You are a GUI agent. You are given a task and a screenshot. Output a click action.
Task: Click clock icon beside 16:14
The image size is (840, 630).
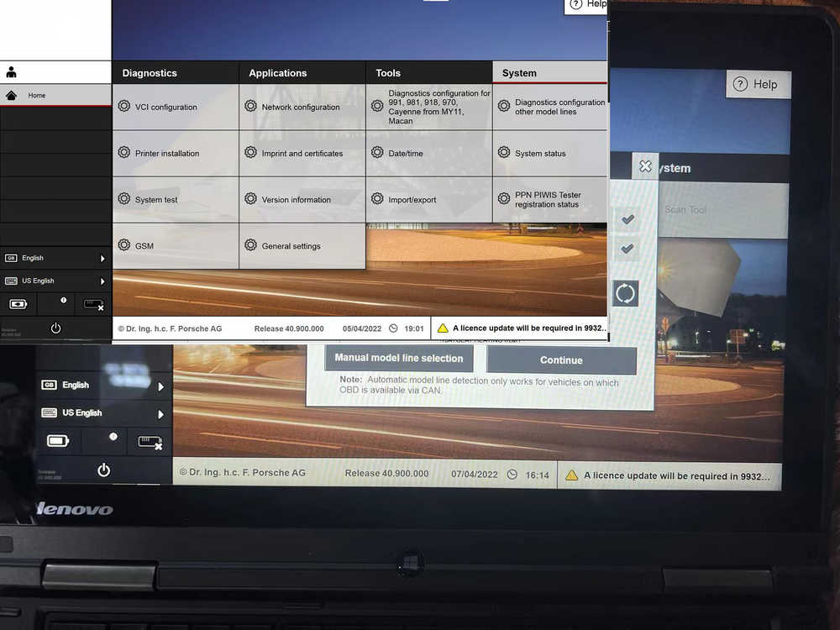[512, 474]
